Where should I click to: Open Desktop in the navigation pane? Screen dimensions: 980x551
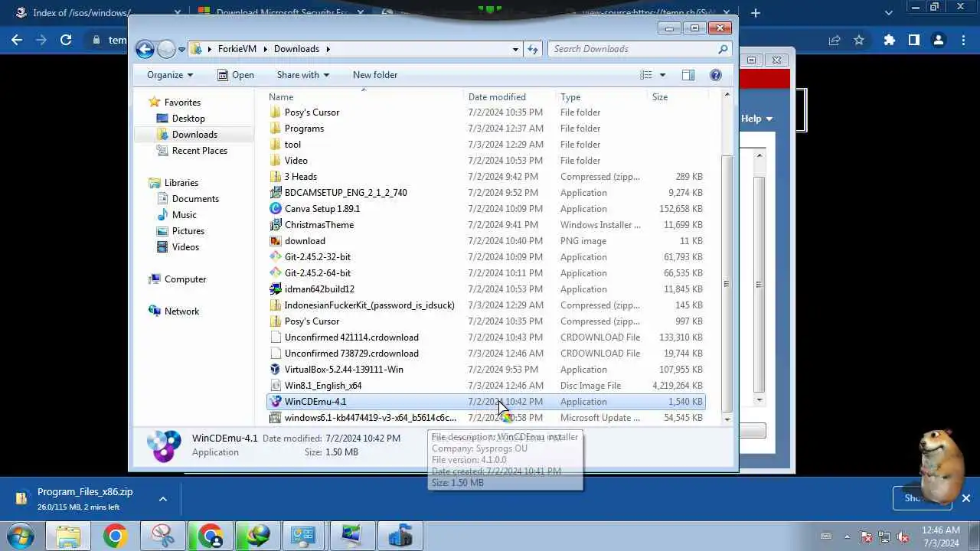[188, 119]
